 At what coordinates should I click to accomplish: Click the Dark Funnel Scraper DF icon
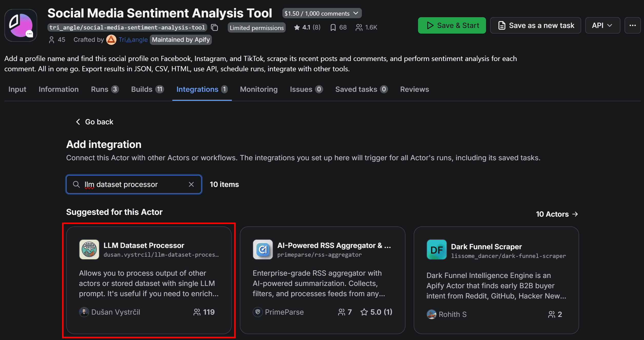437,249
